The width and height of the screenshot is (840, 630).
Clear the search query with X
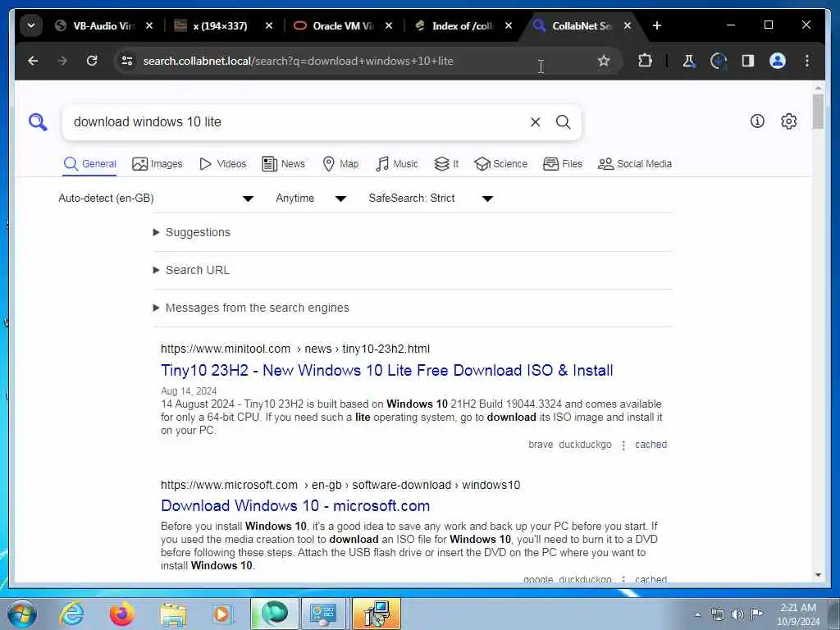click(x=535, y=122)
